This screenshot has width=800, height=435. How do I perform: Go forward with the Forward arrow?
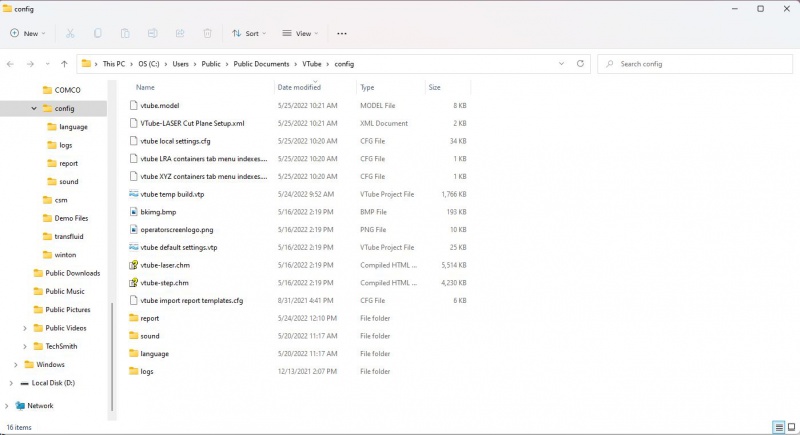[x=30, y=64]
